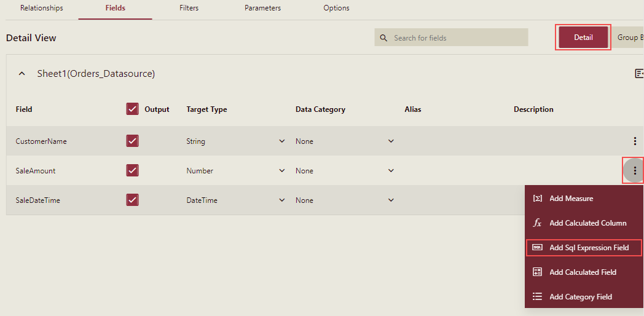Image resolution: width=644 pixels, height=316 pixels.
Task: Click the Category Field list icon
Action: click(537, 297)
